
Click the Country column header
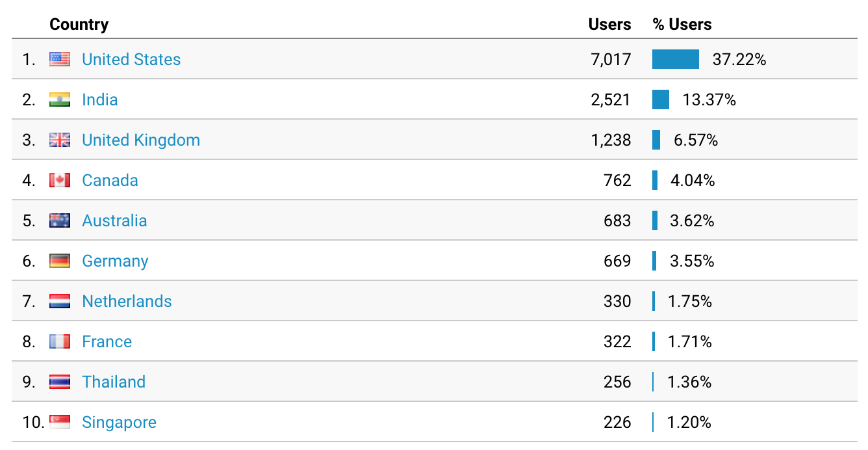(79, 25)
